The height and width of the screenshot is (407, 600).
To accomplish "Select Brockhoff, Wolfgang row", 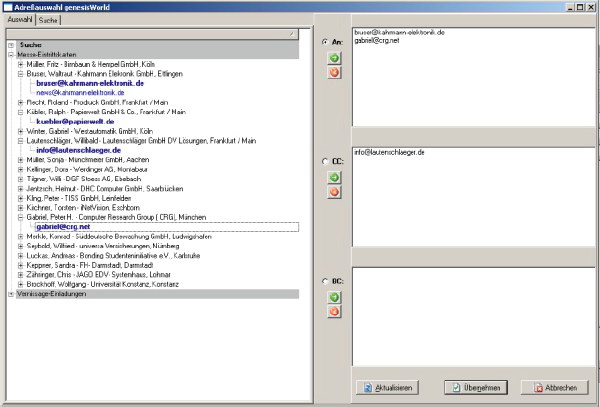I will 103,284.
